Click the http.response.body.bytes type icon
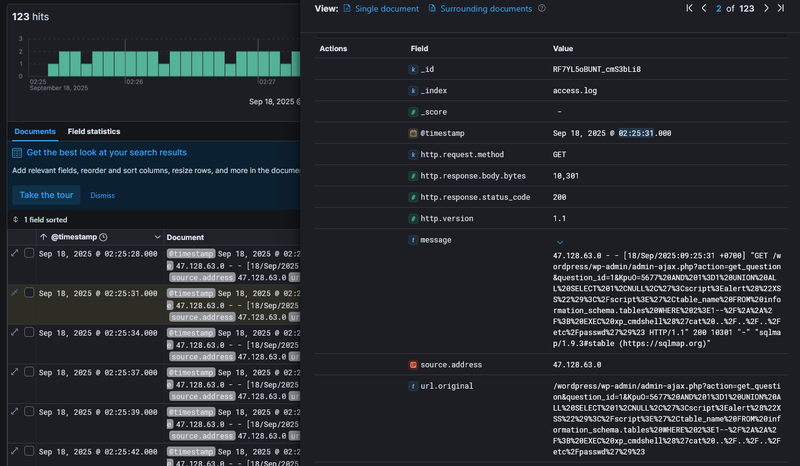 point(413,176)
